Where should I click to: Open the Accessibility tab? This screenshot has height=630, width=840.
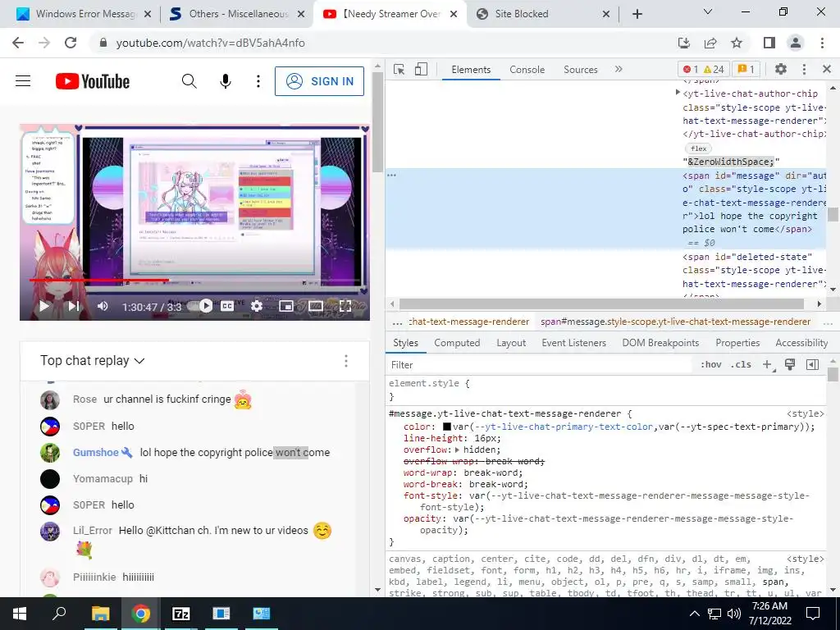(801, 343)
